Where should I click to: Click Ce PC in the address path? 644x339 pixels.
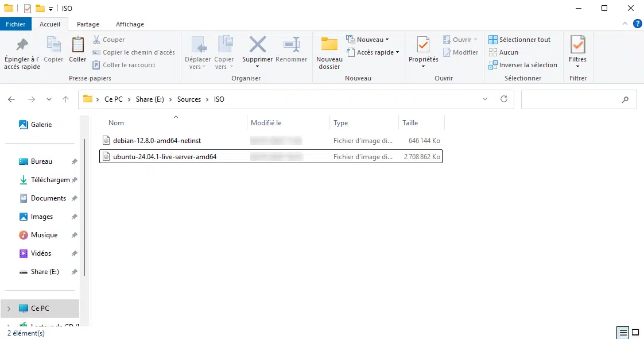[113, 99]
